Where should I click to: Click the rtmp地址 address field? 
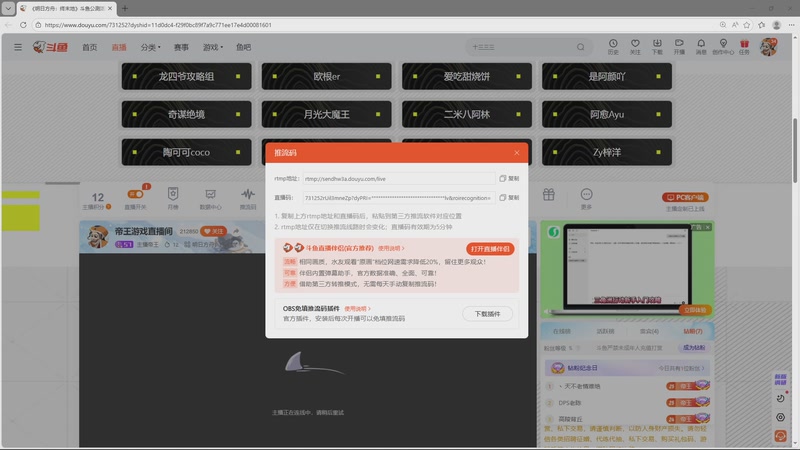399,179
